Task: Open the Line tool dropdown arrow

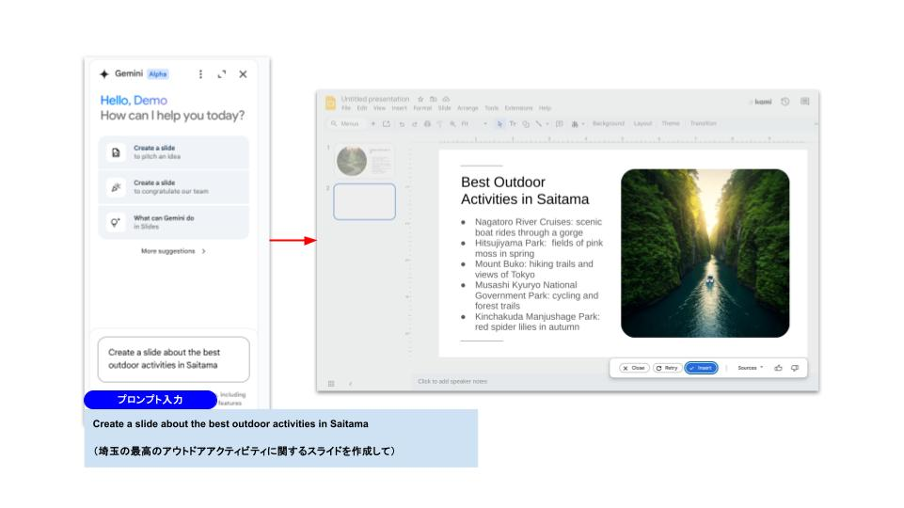Action: (x=547, y=124)
